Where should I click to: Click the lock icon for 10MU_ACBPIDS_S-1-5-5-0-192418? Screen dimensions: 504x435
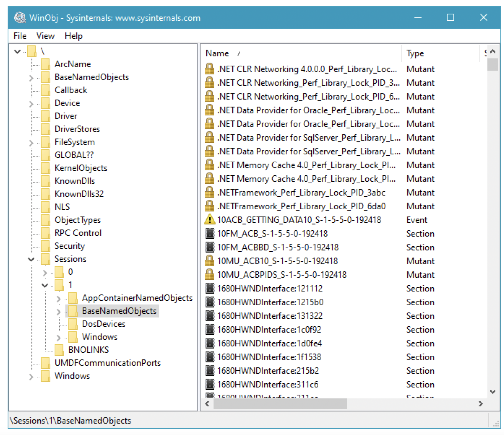(x=209, y=274)
